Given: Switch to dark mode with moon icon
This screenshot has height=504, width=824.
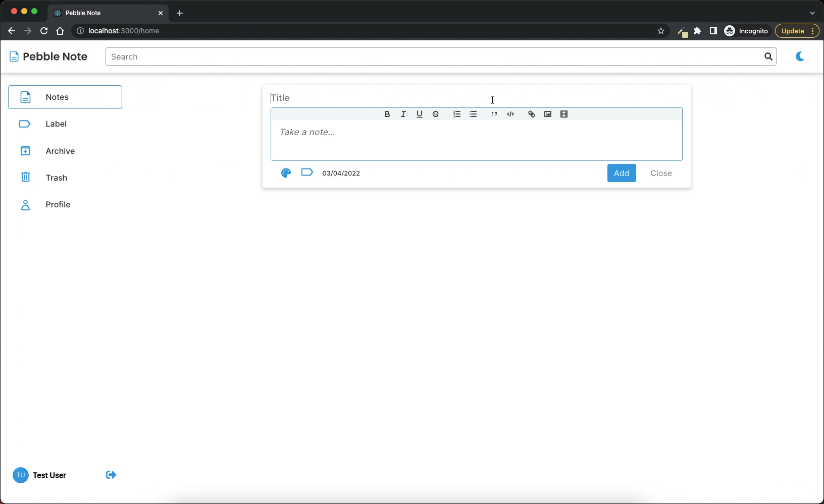Looking at the screenshot, I should pos(800,57).
